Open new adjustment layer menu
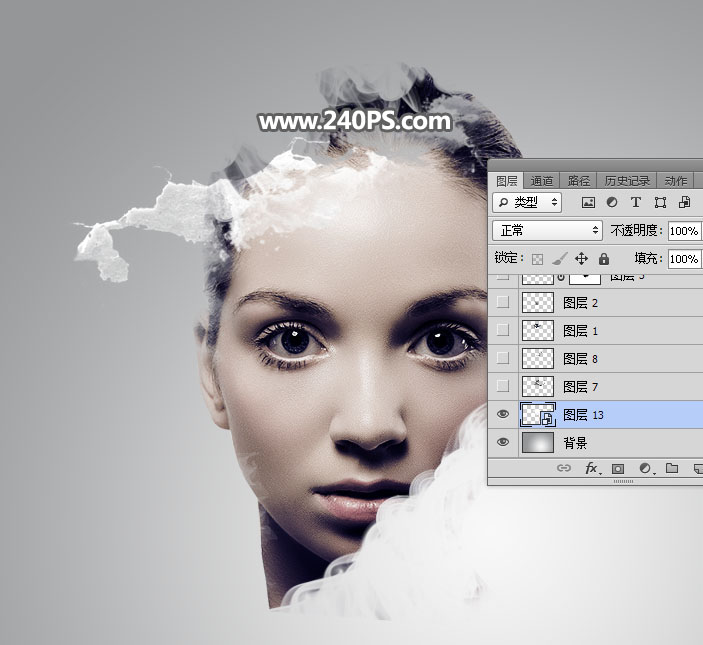 (x=645, y=468)
